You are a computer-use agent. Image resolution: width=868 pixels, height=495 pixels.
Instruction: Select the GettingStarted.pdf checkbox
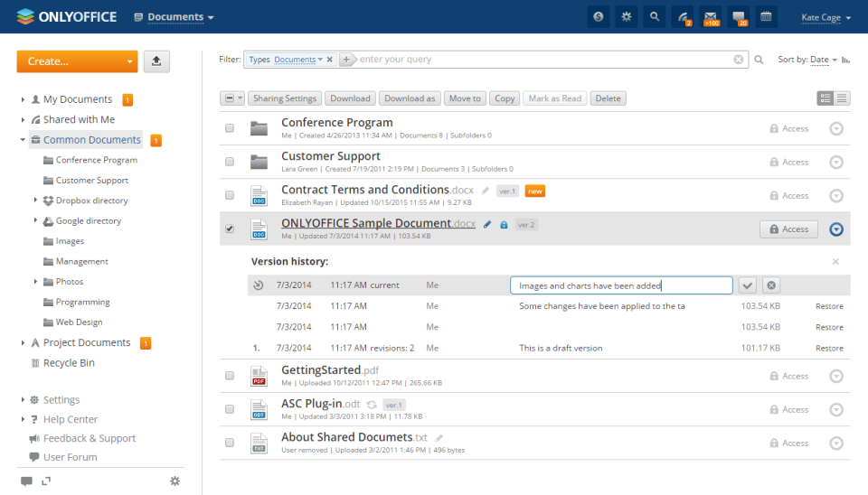tap(230, 376)
